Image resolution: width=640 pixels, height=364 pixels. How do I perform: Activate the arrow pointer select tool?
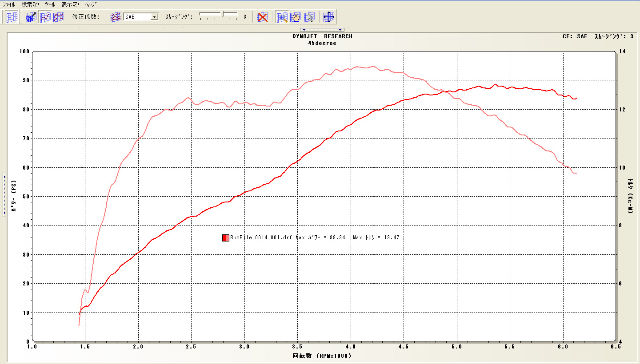(309, 17)
